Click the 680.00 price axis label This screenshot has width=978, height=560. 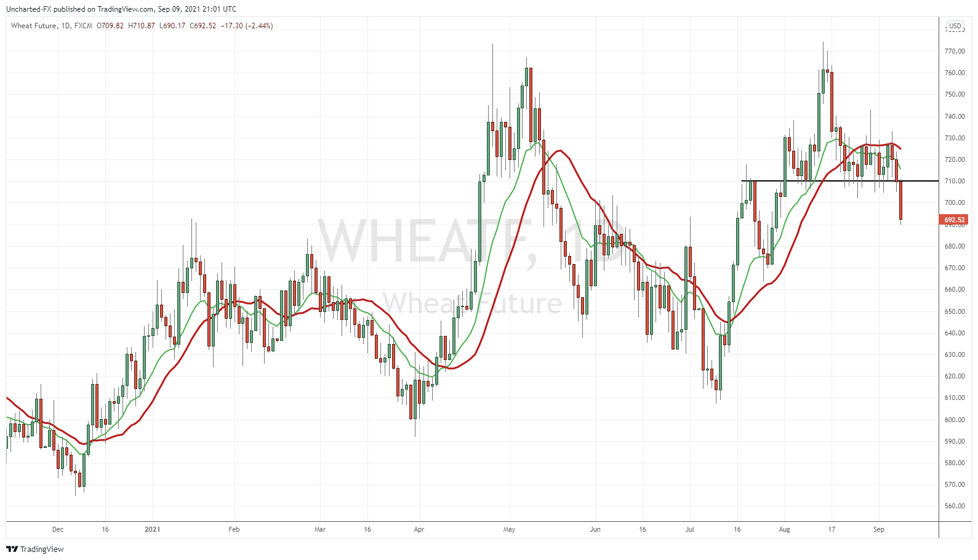click(x=955, y=246)
